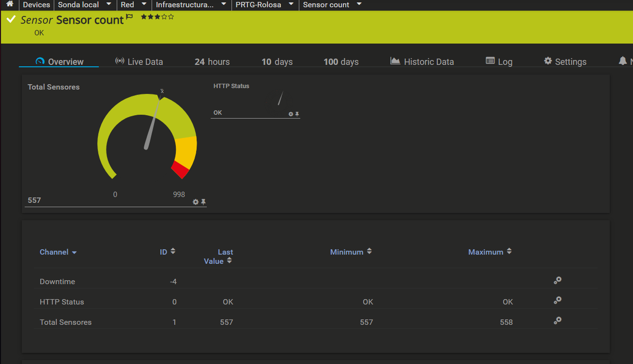633x364 pixels.
Task: Edit Downtime channel settings gears icon
Action: pos(557,280)
